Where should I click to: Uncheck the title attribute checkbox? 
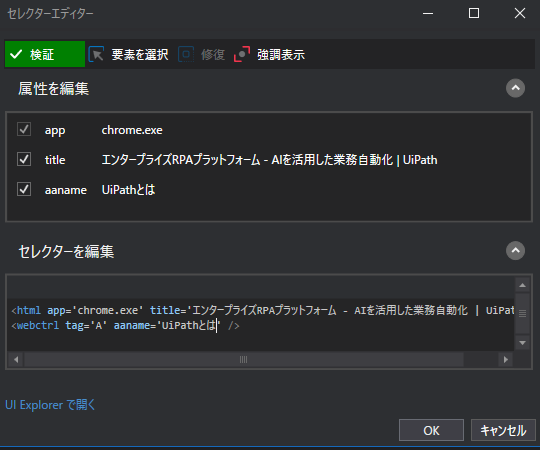click(x=24, y=159)
